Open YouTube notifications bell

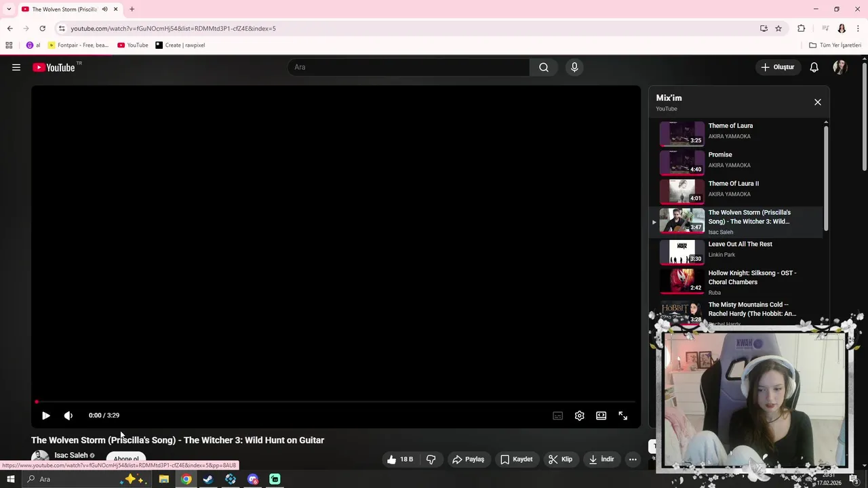[x=814, y=67]
